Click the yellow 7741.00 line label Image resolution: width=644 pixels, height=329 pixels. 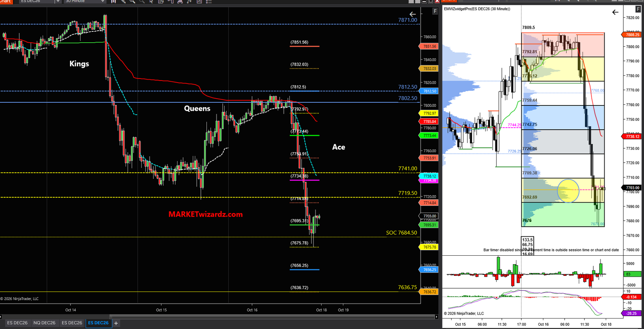tap(408, 168)
